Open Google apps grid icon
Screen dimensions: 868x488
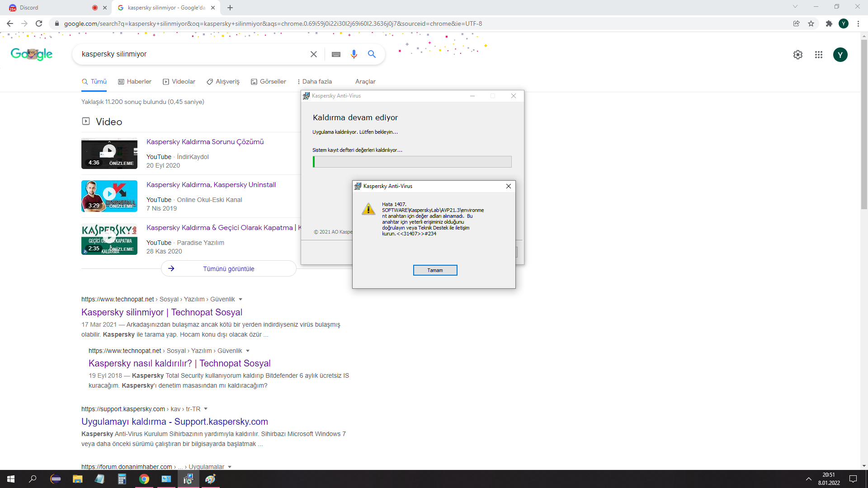click(x=818, y=55)
